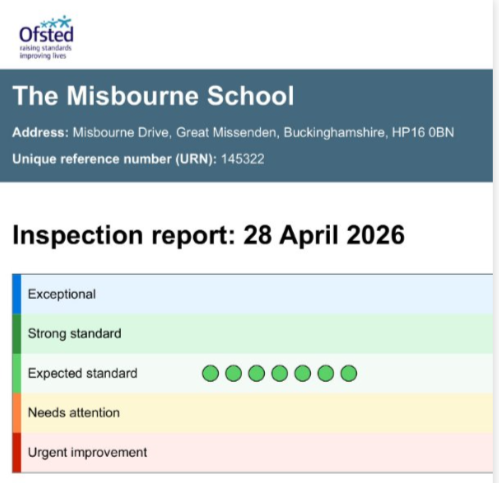499x483 pixels.
Task: Select the Exceptional rating row
Action: tap(252, 294)
